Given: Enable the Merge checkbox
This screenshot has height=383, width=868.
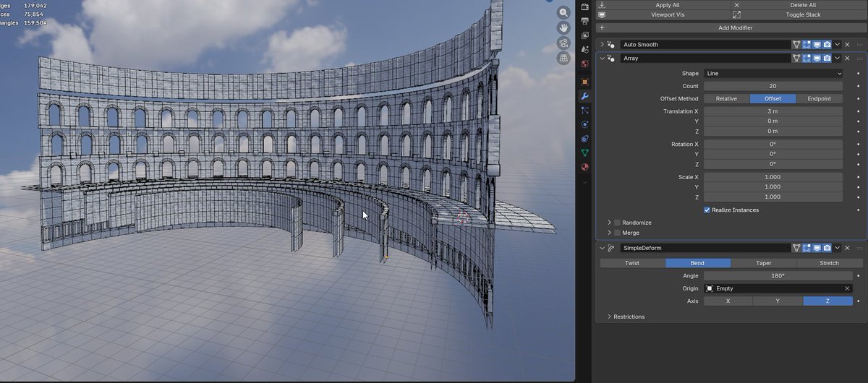Looking at the screenshot, I should click(x=617, y=233).
